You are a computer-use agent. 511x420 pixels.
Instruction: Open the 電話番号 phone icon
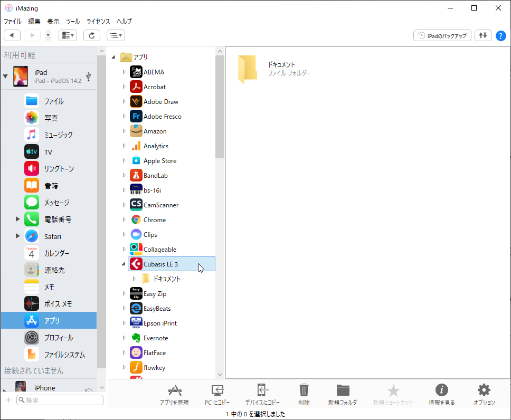click(x=32, y=219)
